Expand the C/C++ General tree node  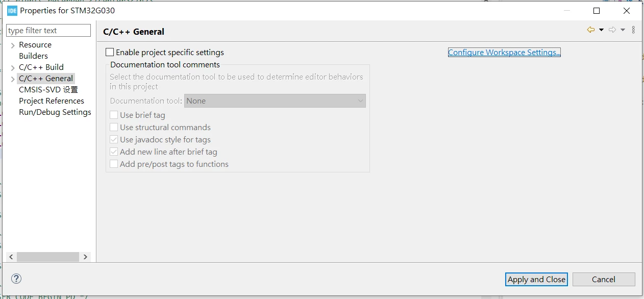tap(13, 79)
